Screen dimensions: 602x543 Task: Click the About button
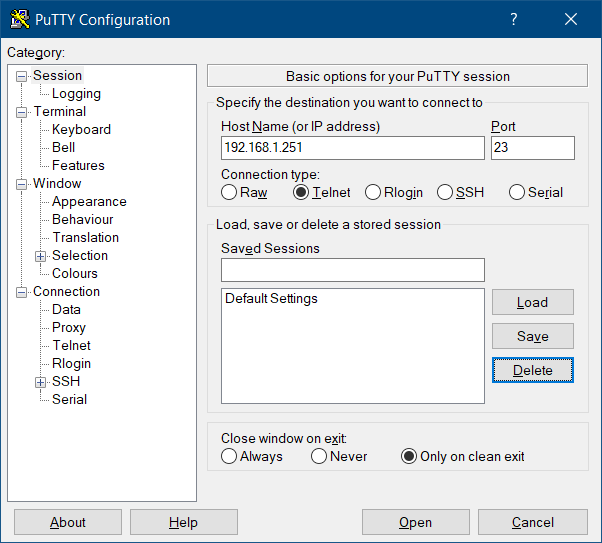click(68, 522)
